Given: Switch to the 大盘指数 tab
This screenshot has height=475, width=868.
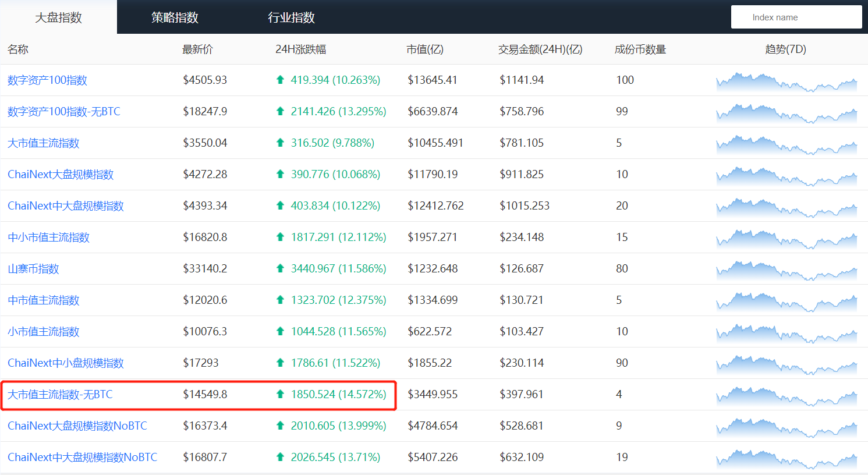Looking at the screenshot, I should (x=58, y=17).
